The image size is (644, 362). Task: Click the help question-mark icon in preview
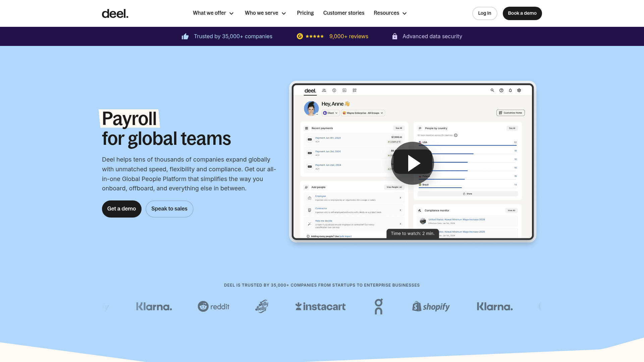[501, 90]
